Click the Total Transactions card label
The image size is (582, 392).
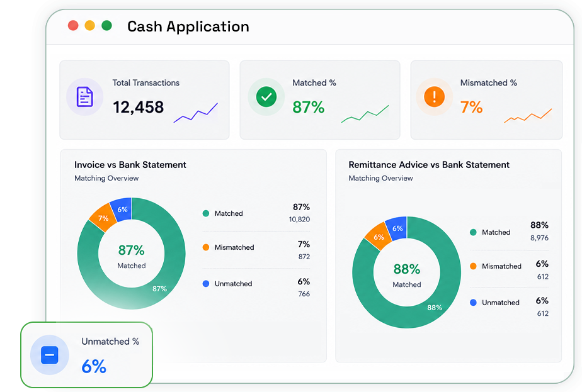[x=146, y=82]
